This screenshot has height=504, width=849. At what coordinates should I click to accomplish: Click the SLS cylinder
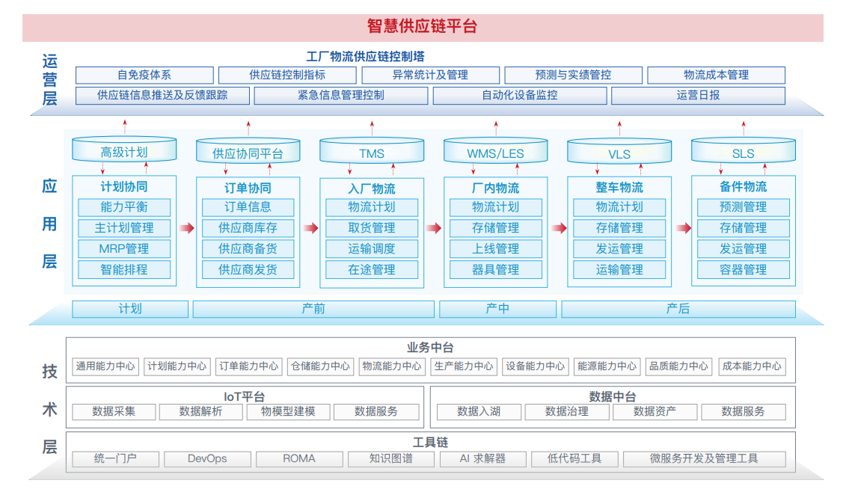(744, 151)
